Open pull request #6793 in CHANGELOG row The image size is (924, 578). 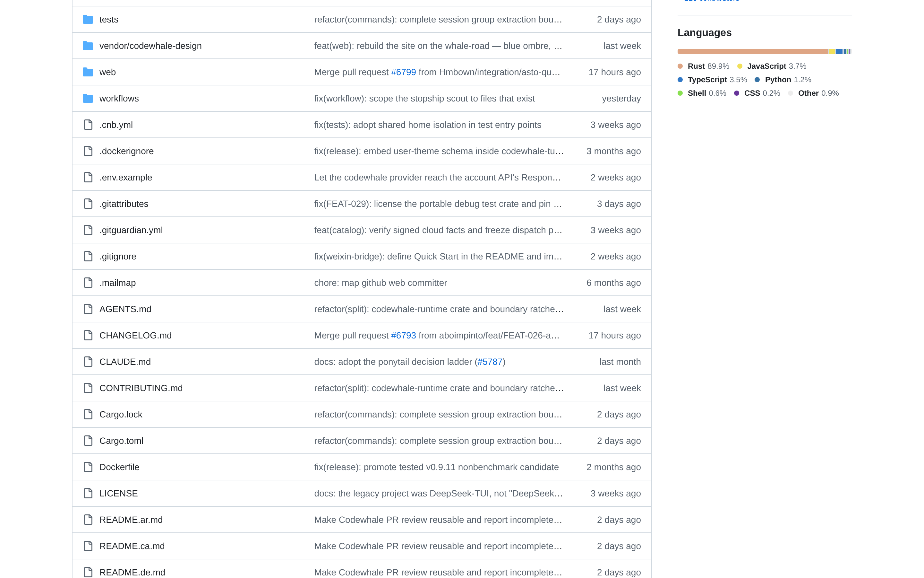click(x=403, y=336)
